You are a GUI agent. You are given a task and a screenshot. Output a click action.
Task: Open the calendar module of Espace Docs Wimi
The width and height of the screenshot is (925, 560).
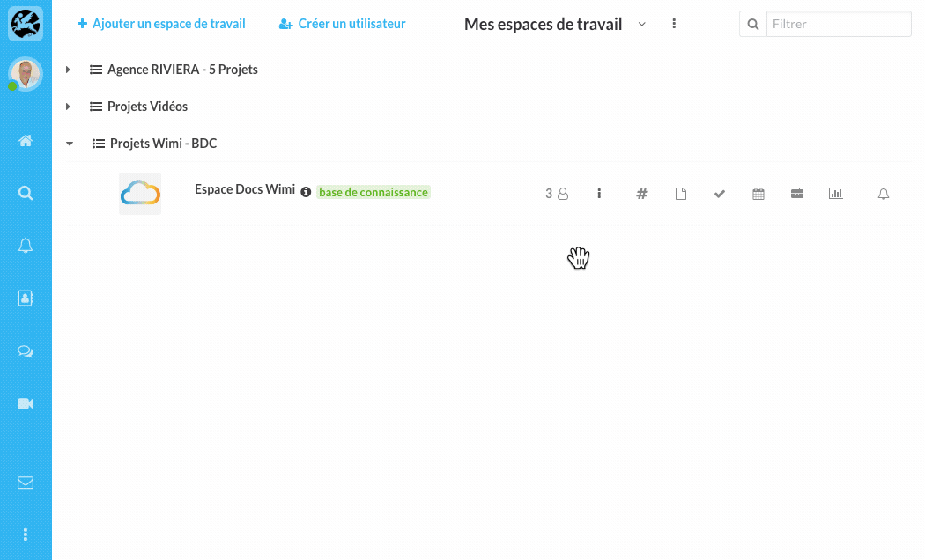coord(758,194)
